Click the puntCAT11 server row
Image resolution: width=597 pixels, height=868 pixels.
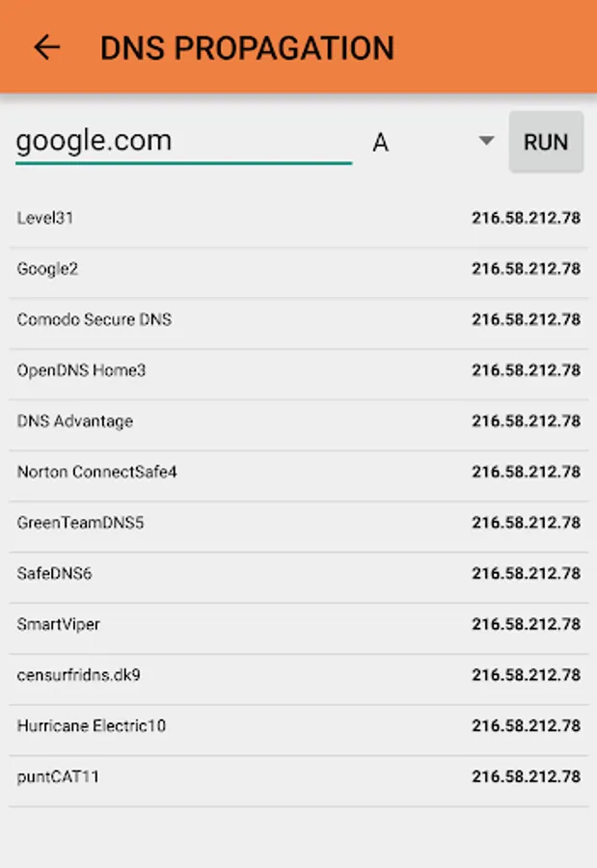point(193,776)
